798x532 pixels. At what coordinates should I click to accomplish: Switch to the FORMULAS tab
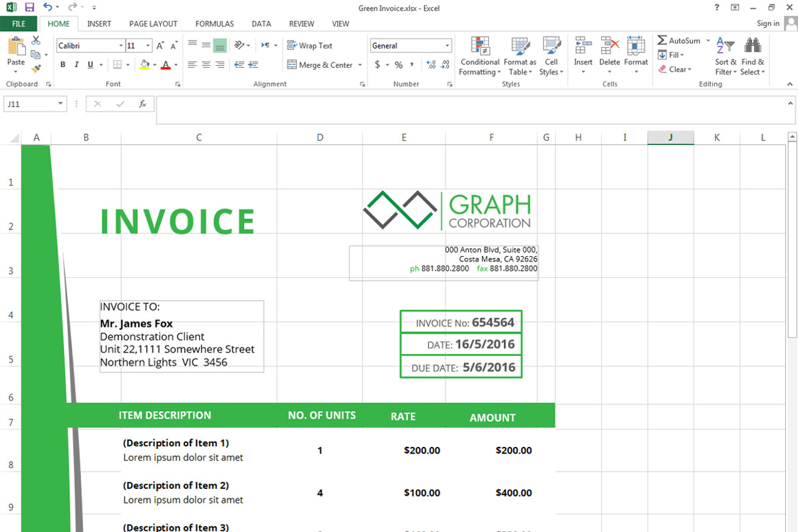coord(215,24)
